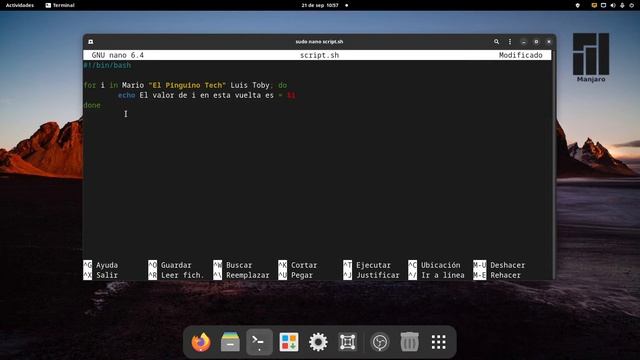Open the terminal three-dot menu
Image resolution: width=640 pixels, height=360 pixels.
click(510, 42)
